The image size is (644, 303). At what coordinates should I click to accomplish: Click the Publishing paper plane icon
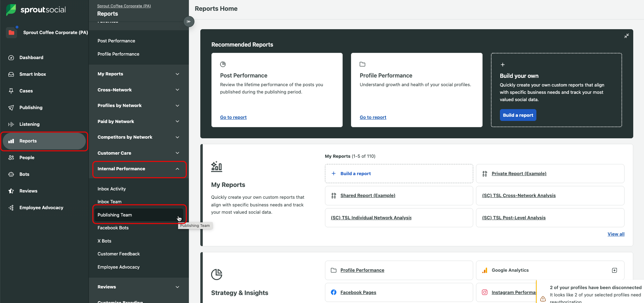(x=11, y=108)
